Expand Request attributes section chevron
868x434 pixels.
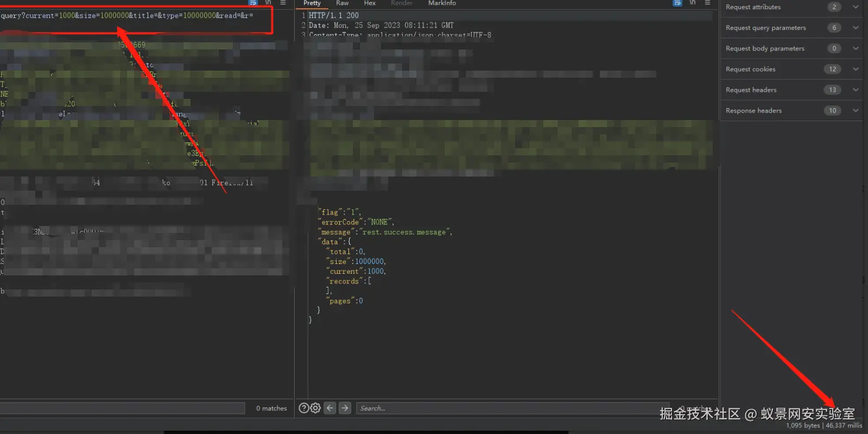(856, 7)
